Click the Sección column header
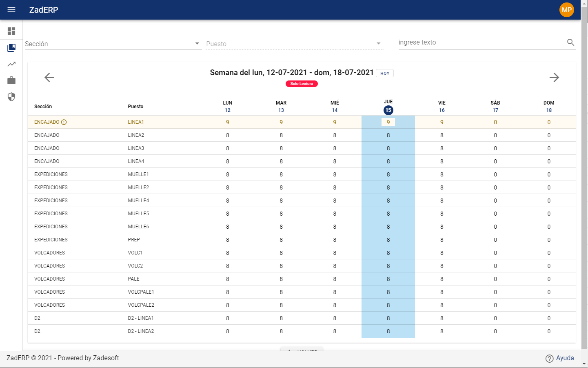588x368 pixels. point(43,107)
